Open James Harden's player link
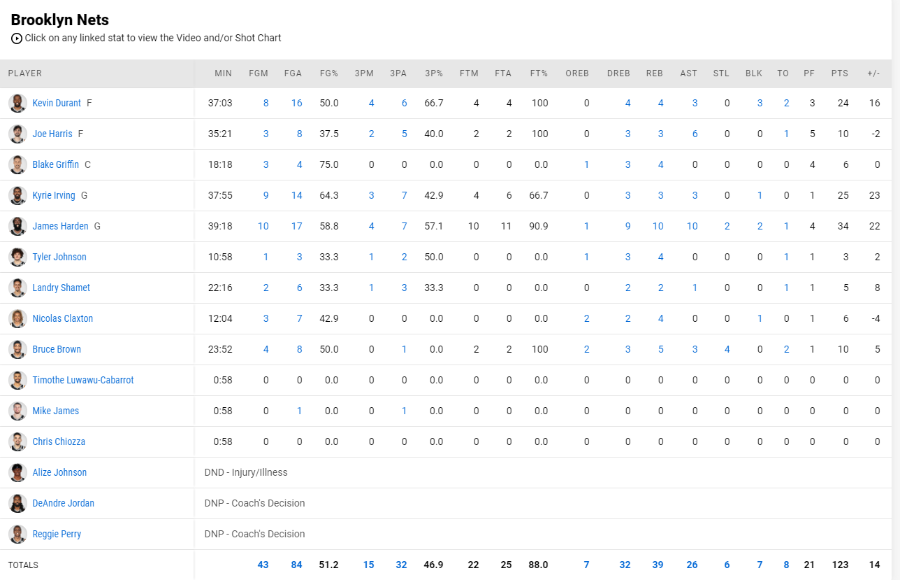900x580 pixels. click(x=60, y=226)
